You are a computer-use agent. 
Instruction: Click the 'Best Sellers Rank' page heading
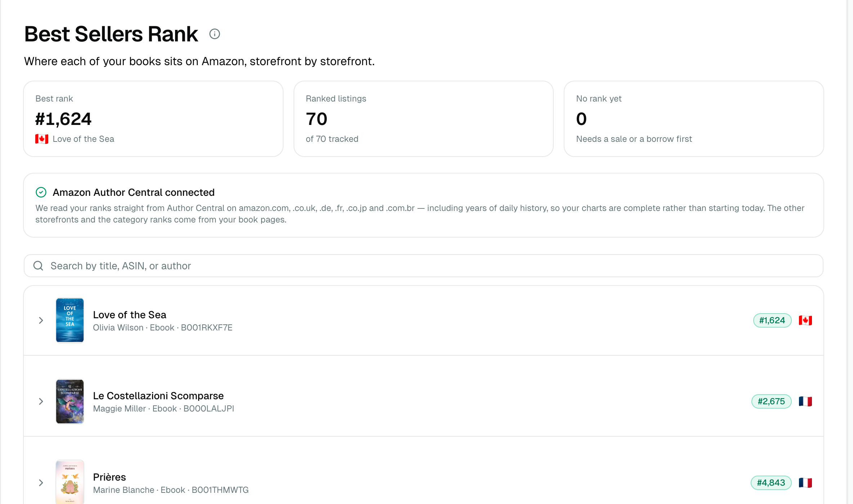click(x=111, y=34)
